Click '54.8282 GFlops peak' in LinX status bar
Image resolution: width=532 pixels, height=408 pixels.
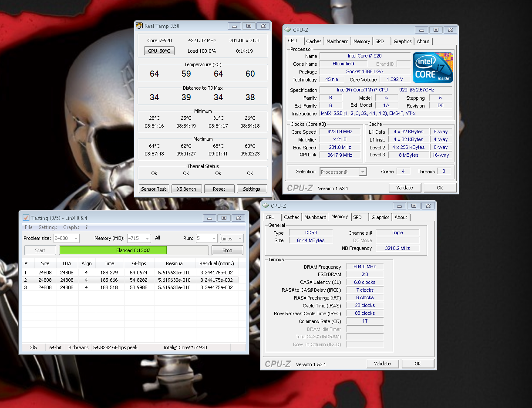pos(115,347)
